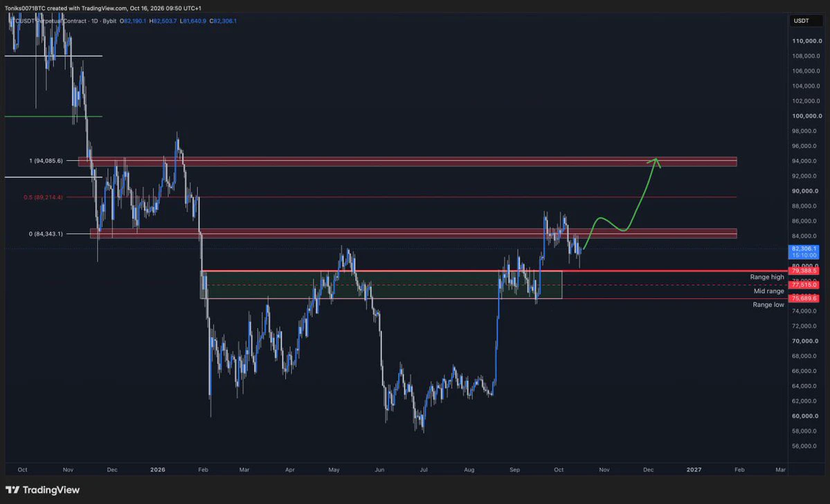The height and width of the screenshot is (504, 830).
Task: Click the Sep label on time axis
Action: 514,469
